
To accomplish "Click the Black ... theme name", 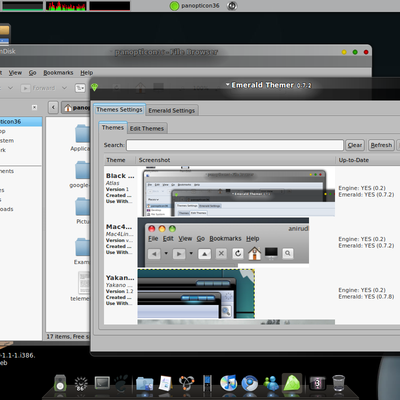I will coord(120,176).
